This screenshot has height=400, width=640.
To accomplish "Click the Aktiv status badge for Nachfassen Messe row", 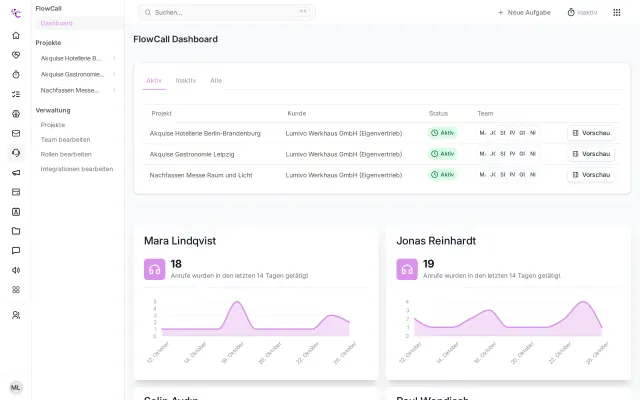I will pos(442,175).
